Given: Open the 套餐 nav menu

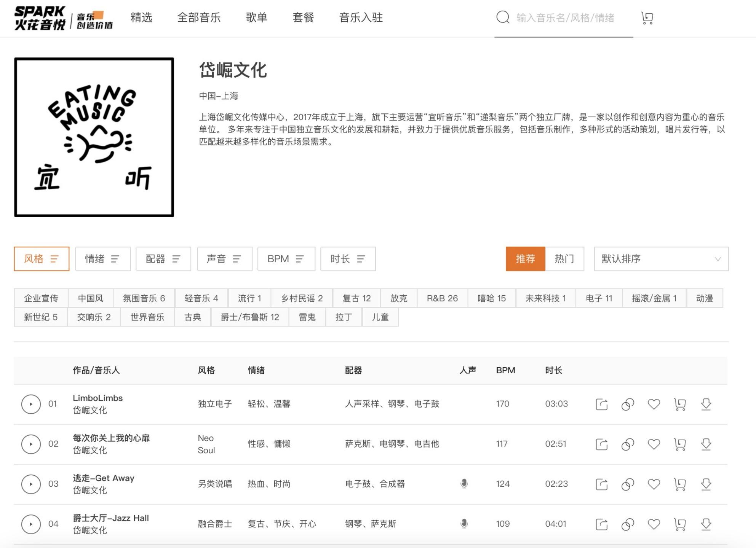Looking at the screenshot, I should 303,18.
